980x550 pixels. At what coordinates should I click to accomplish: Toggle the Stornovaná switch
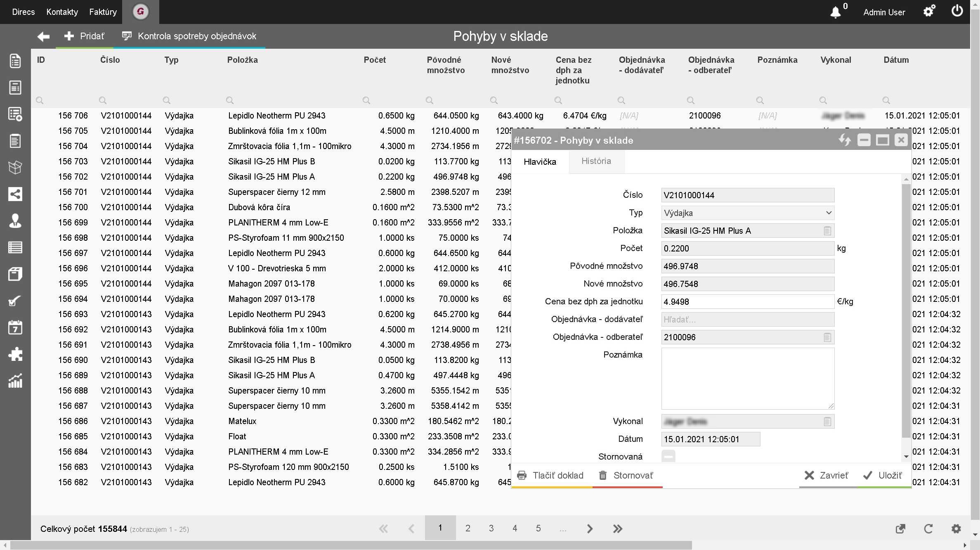(668, 456)
